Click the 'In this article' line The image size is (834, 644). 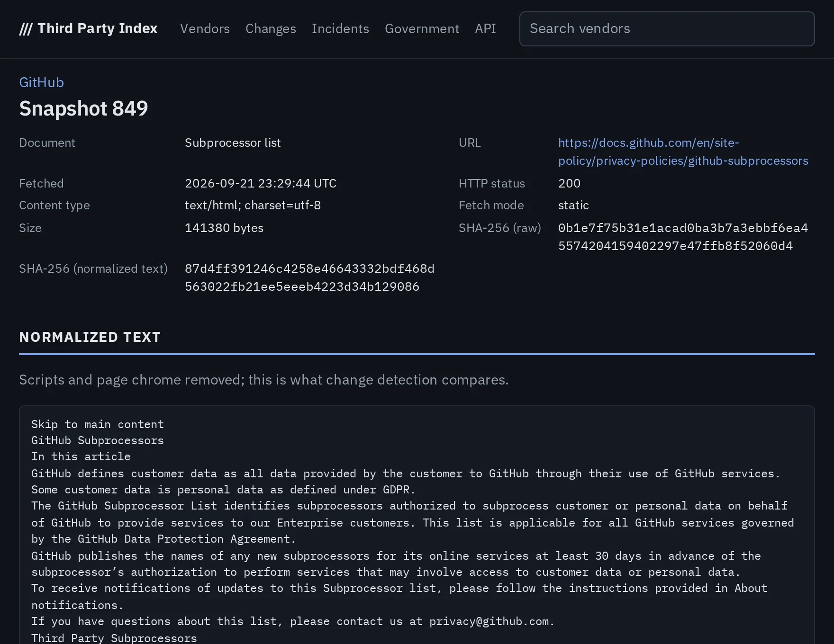pos(81,456)
